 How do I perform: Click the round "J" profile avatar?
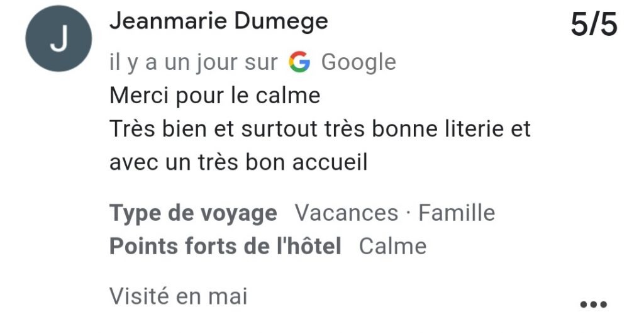click(x=58, y=40)
